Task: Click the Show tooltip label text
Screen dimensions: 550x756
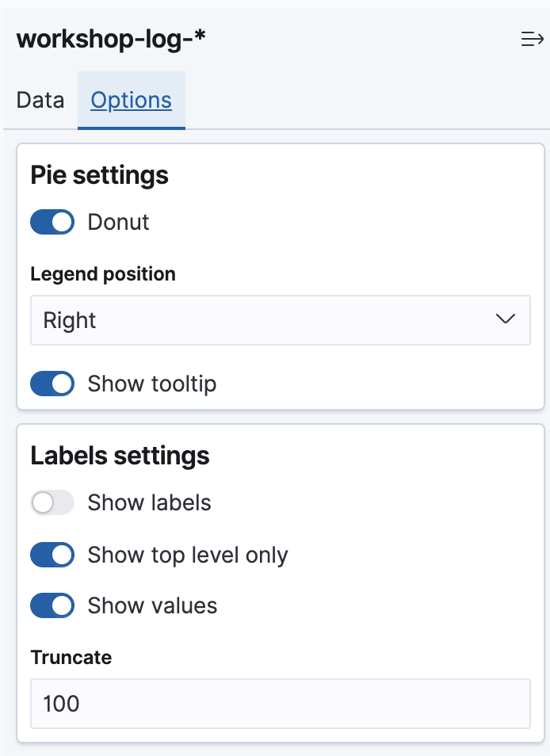Action: coord(152,384)
